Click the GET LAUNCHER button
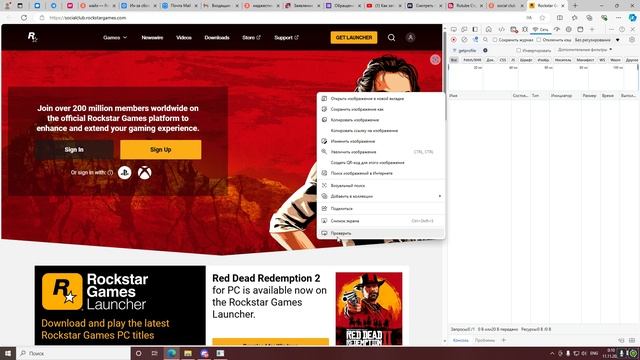640x360 pixels. [354, 38]
